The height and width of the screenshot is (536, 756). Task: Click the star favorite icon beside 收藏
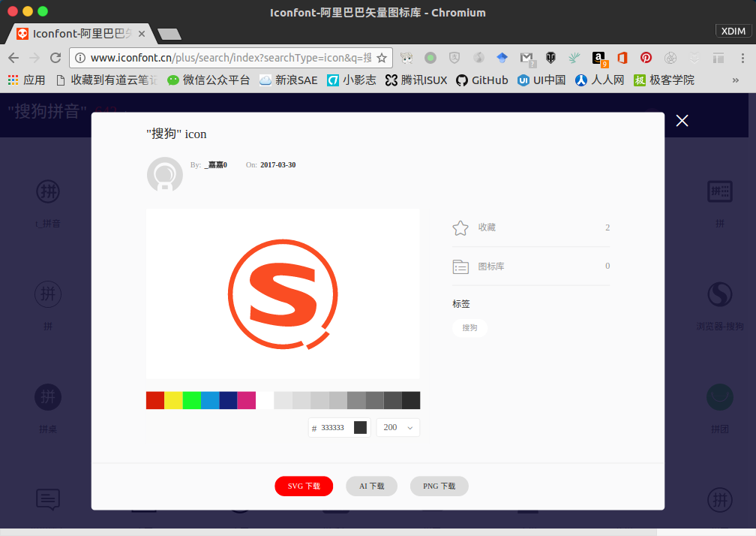[x=460, y=227]
